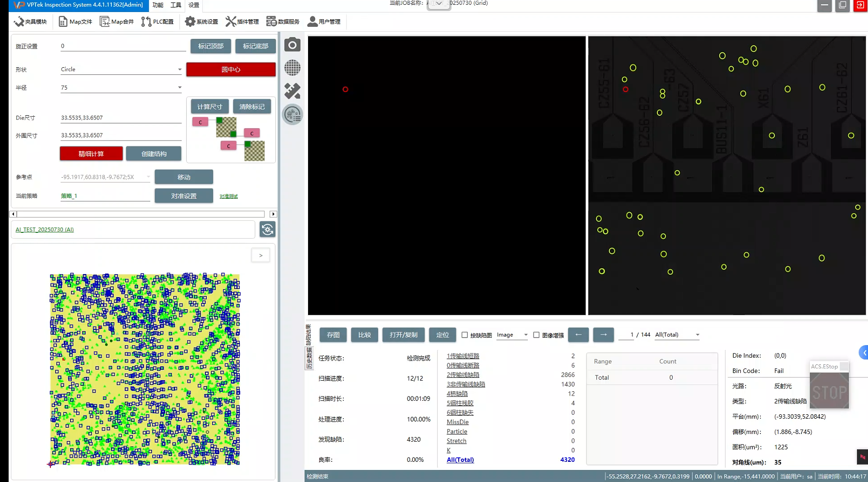Click the horizontal scrollbar right arrow
Viewport: 868px width, 482px height.
pyautogui.click(x=273, y=214)
